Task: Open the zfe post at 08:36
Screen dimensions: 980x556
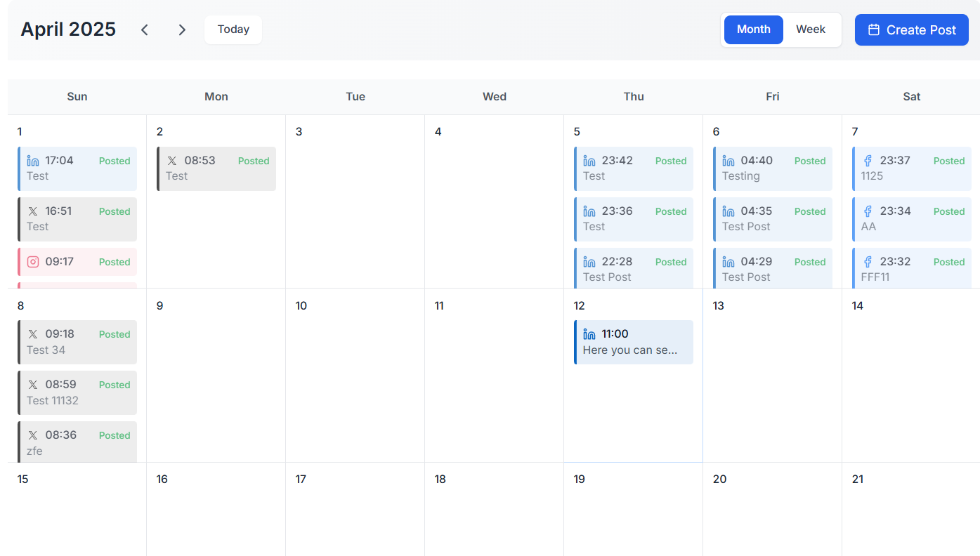Action: [77, 442]
